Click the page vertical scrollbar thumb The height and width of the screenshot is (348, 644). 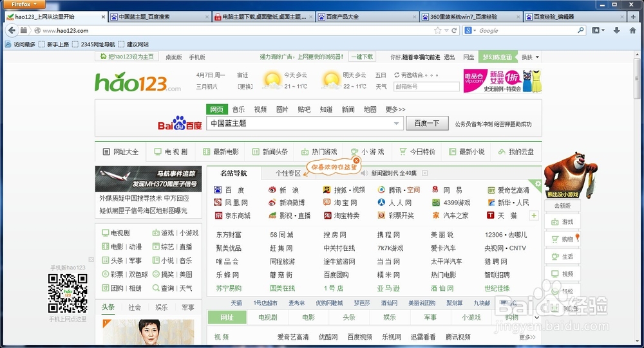click(637, 78)
